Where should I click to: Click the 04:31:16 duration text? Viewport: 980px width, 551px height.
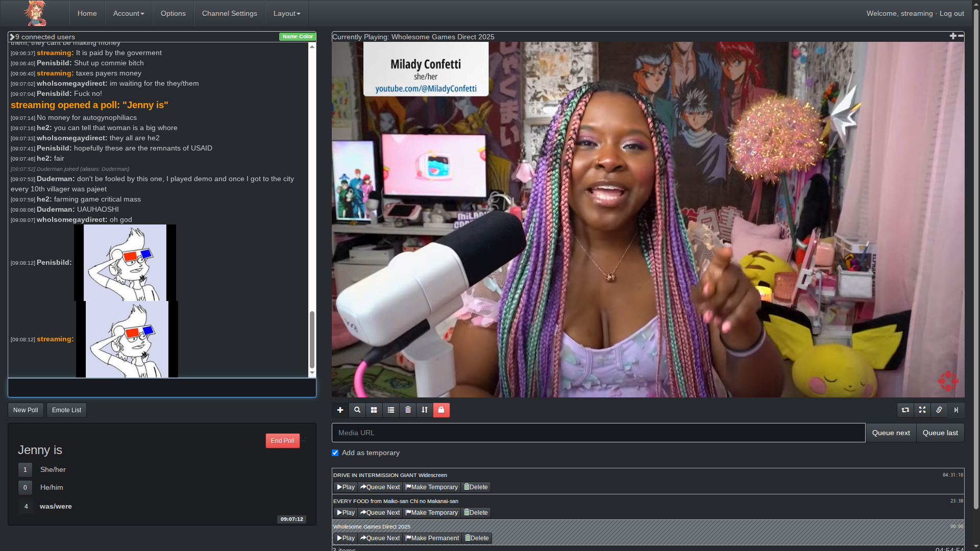point(953,475)
